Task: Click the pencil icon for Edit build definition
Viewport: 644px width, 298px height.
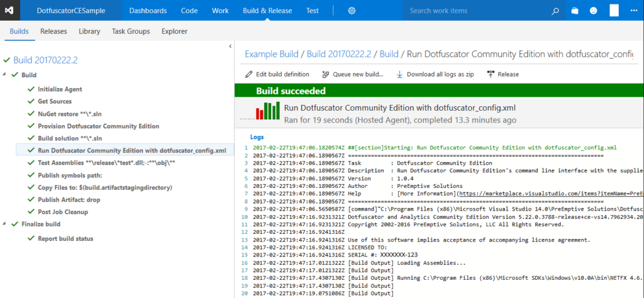Action: click(249, 74)
